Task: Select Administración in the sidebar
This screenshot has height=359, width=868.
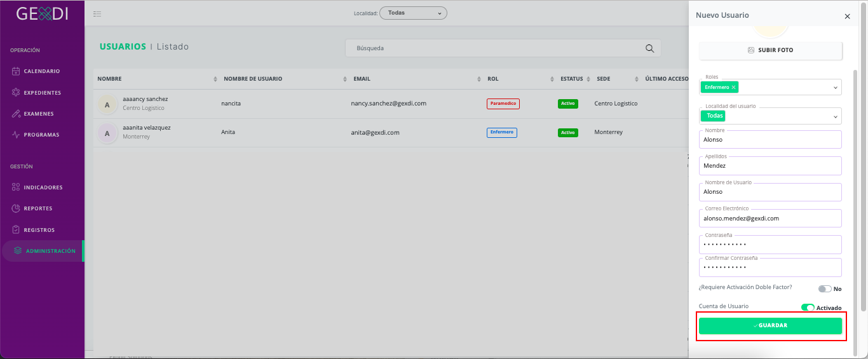Action: (43, 251)
